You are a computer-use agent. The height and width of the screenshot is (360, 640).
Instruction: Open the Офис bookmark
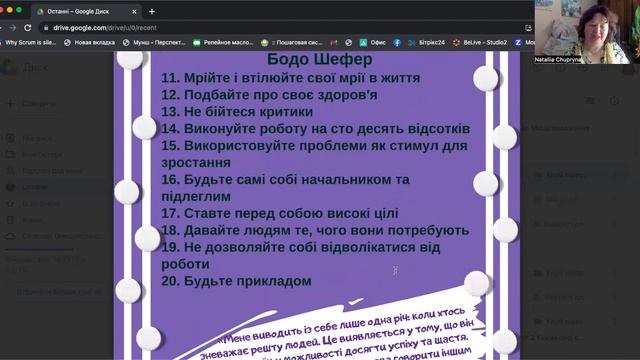373,42
